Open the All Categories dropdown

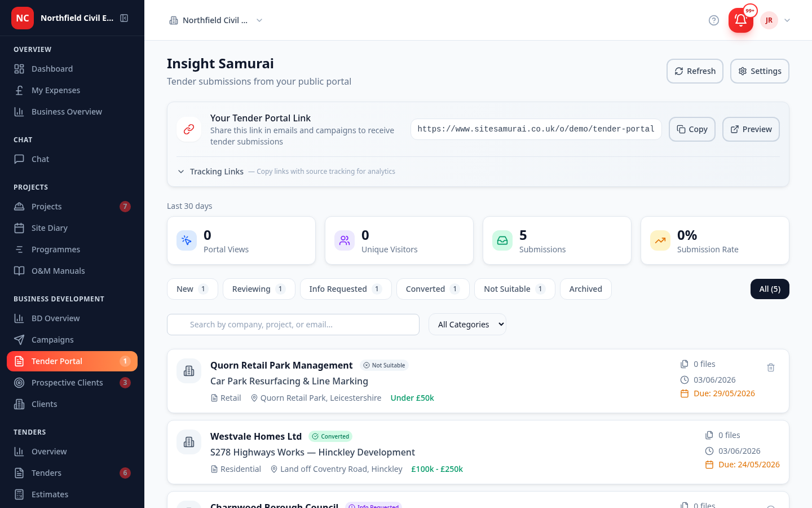467,325
